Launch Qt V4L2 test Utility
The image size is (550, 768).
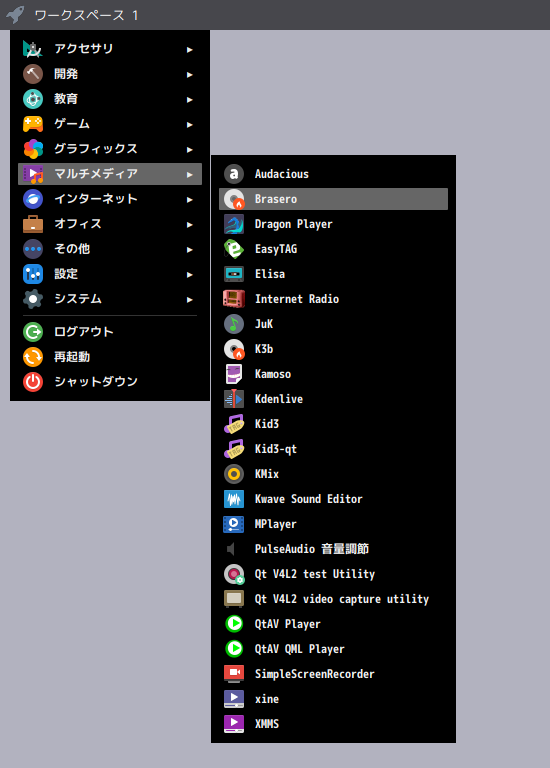333,574
